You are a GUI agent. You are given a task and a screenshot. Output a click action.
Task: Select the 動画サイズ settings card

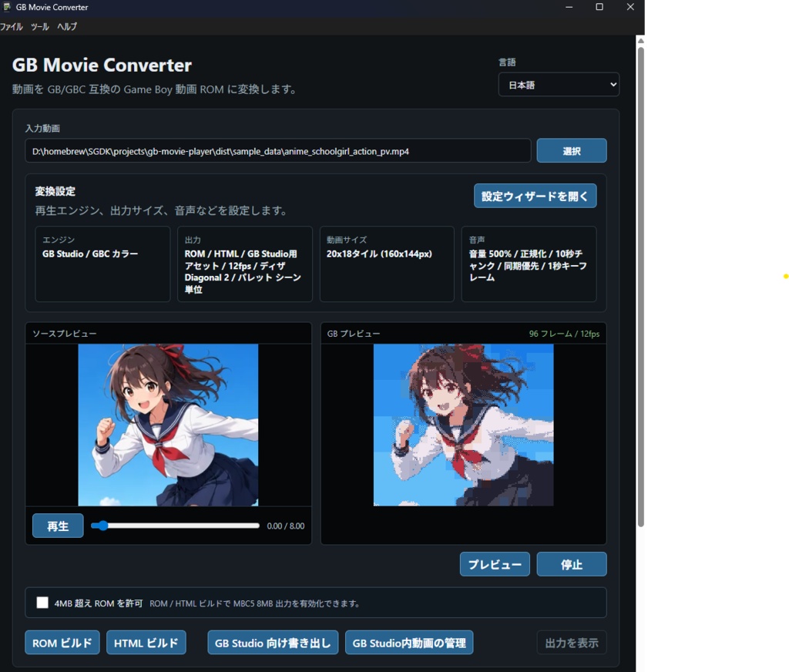click(x=387, y=264)
